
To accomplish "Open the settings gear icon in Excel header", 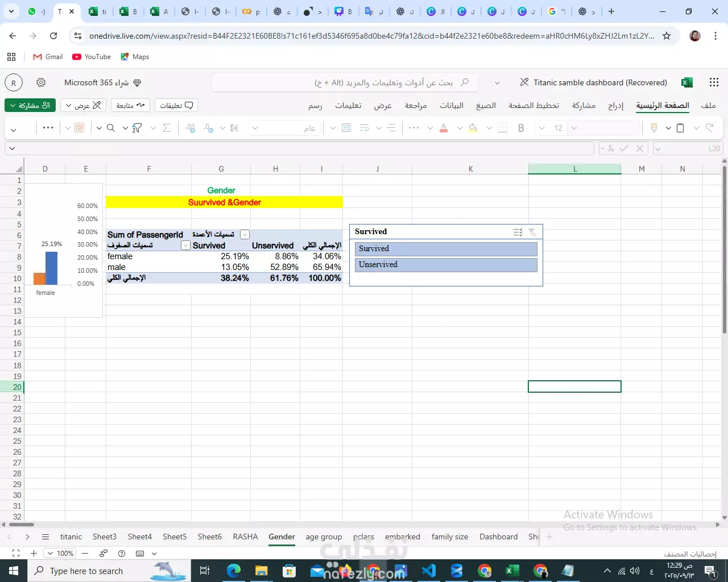I will click(41, 82).
